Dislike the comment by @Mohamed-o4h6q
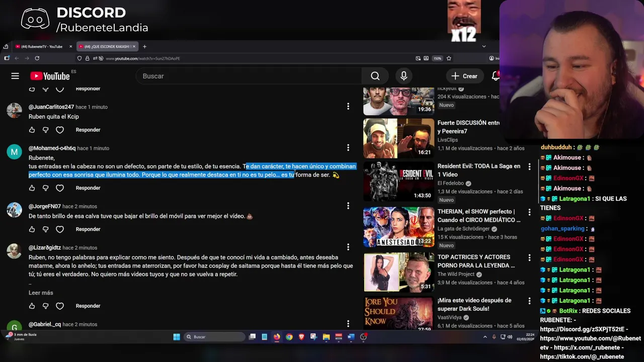Image resolution: width=644 pixels, height=362 pixels. 45,188
